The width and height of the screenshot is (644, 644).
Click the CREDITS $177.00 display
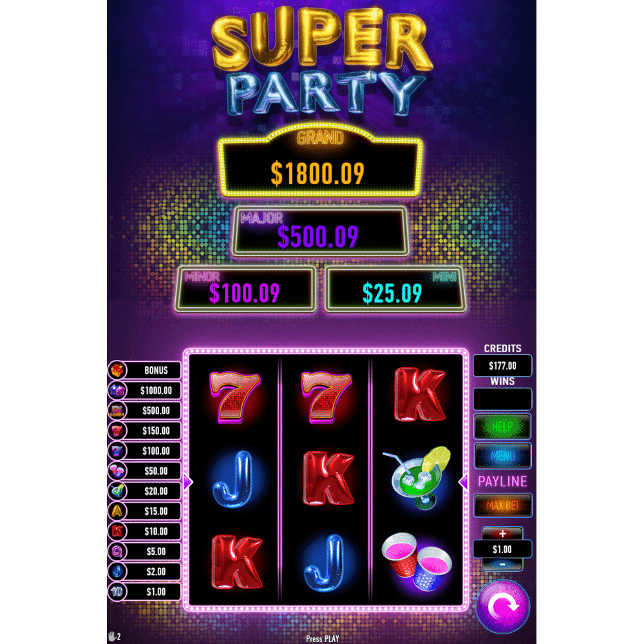coord(502,366)
